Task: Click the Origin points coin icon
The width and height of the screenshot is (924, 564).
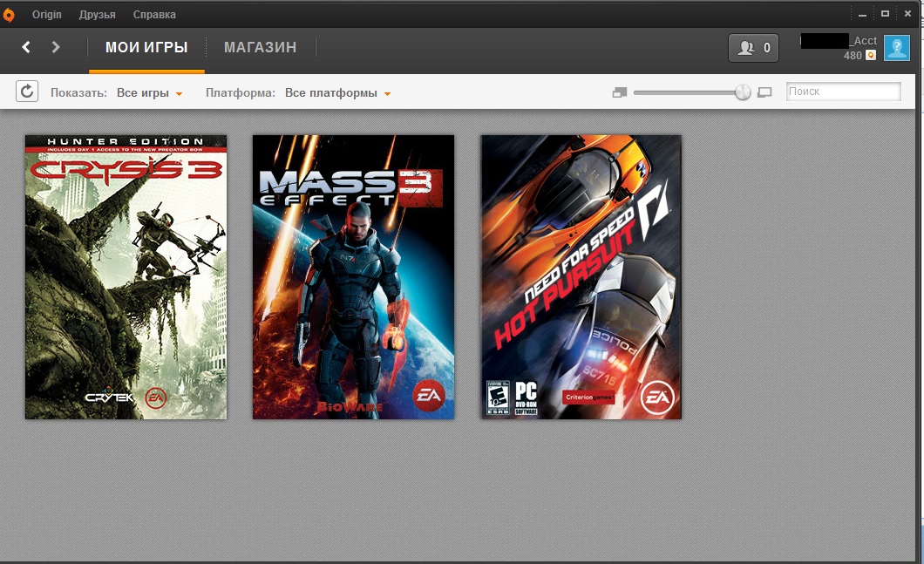Action: [870, 56]
